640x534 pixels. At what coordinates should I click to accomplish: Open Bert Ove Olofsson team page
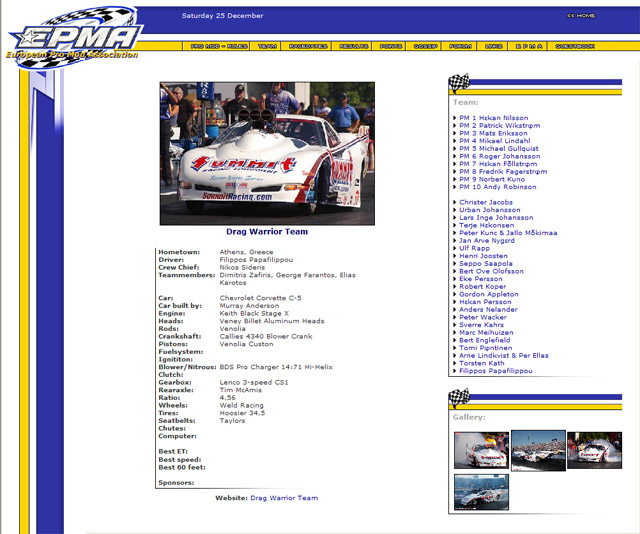click(491, 271)
